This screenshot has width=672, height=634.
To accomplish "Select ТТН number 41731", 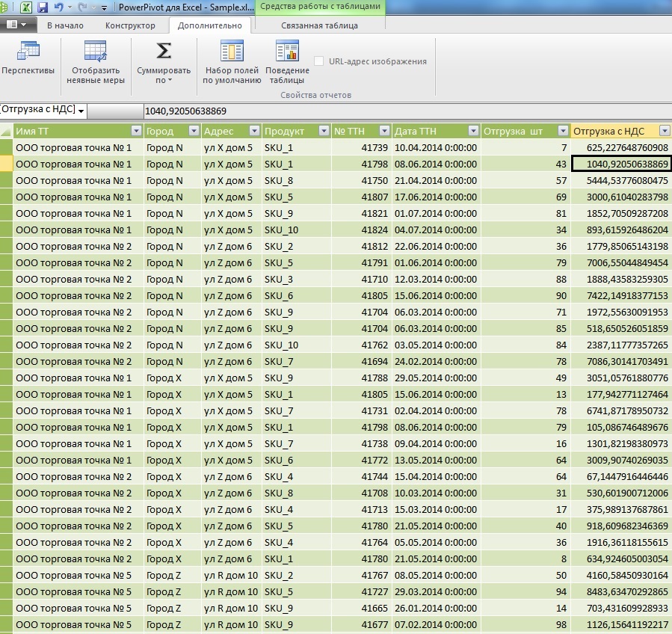I will pyautogui.click(x=361, y=411).
